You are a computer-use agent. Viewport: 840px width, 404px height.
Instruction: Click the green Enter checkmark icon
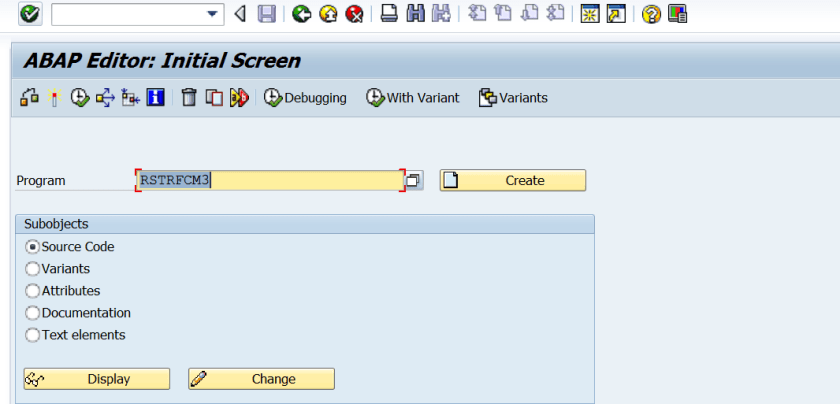[x=30, y=14]
